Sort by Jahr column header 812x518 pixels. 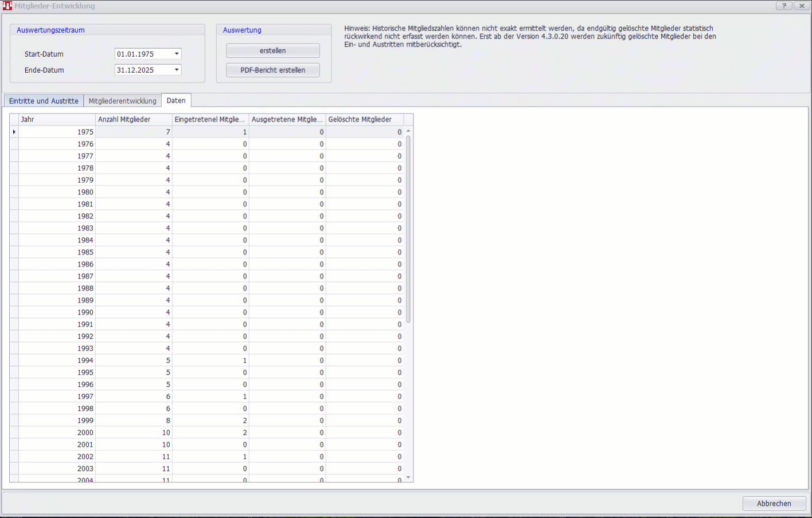pyautogui.click(x=57, y=119)
